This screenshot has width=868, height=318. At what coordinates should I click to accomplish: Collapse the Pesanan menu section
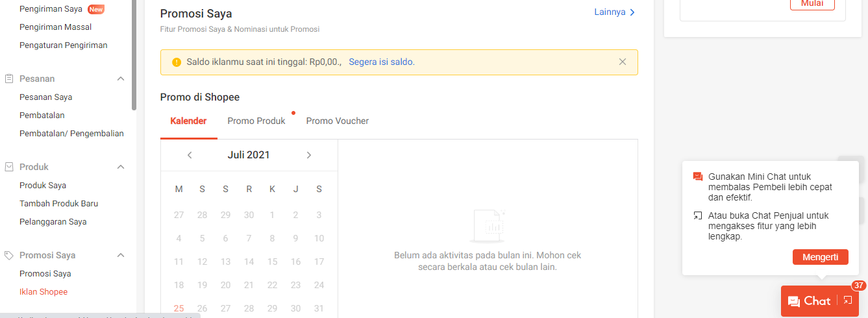click(121, 79)
